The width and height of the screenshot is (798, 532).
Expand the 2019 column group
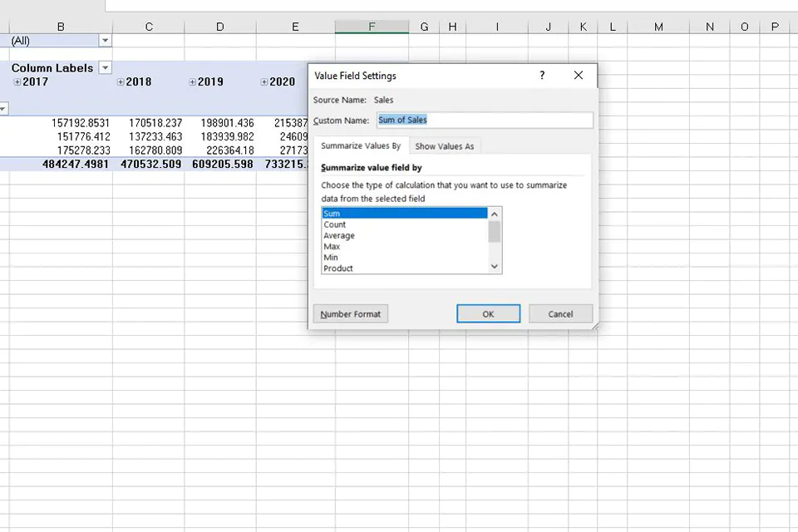point(192,81)
